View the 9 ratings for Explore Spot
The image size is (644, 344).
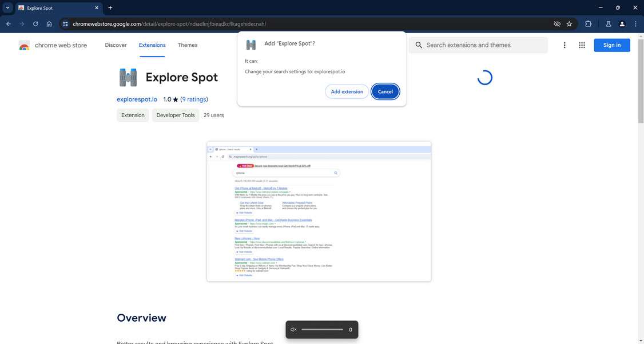pyautogui.click(x=194, y=99)
